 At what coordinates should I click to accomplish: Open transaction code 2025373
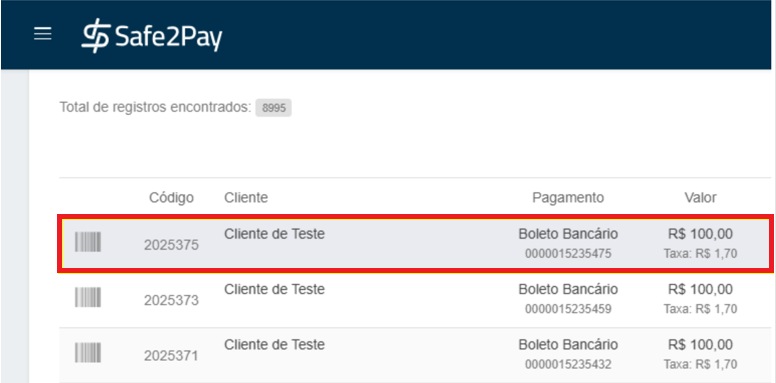pyautogui.click(x=171, y=300)
